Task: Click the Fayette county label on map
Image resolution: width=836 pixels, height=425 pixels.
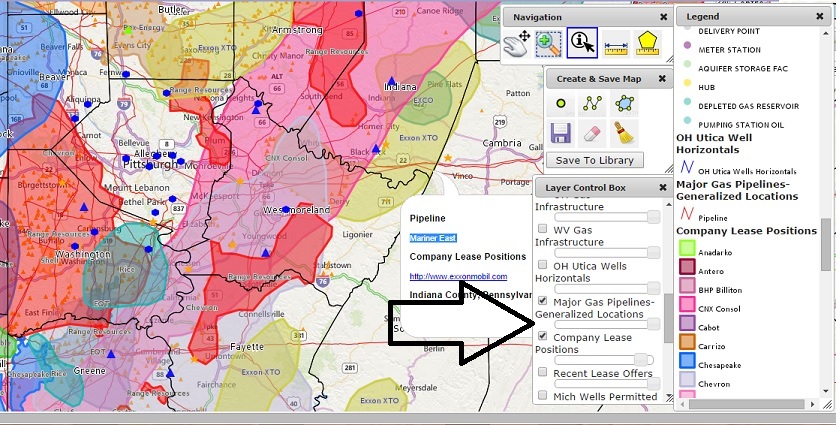Action: (247, 347)
